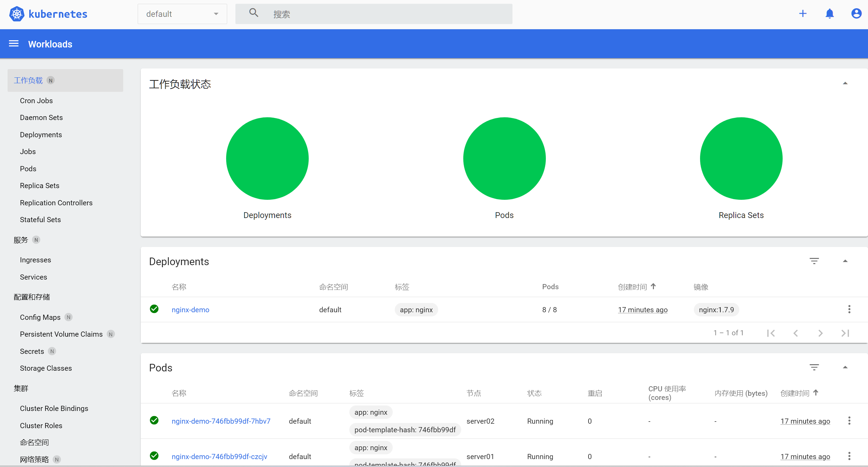The height and width of the screenshot is (467, 868).
Task: Open actions menu for nginx-demo deployment
Action: [x=849, y=309]
